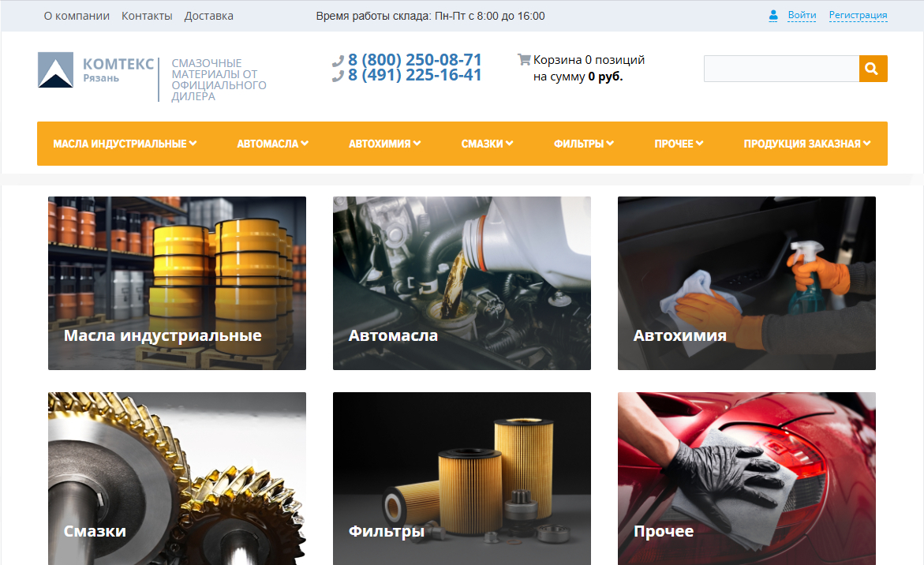This screenshot has height=565, width=924.
Task: Open the Автохимия category card
Action: point(746,283)
